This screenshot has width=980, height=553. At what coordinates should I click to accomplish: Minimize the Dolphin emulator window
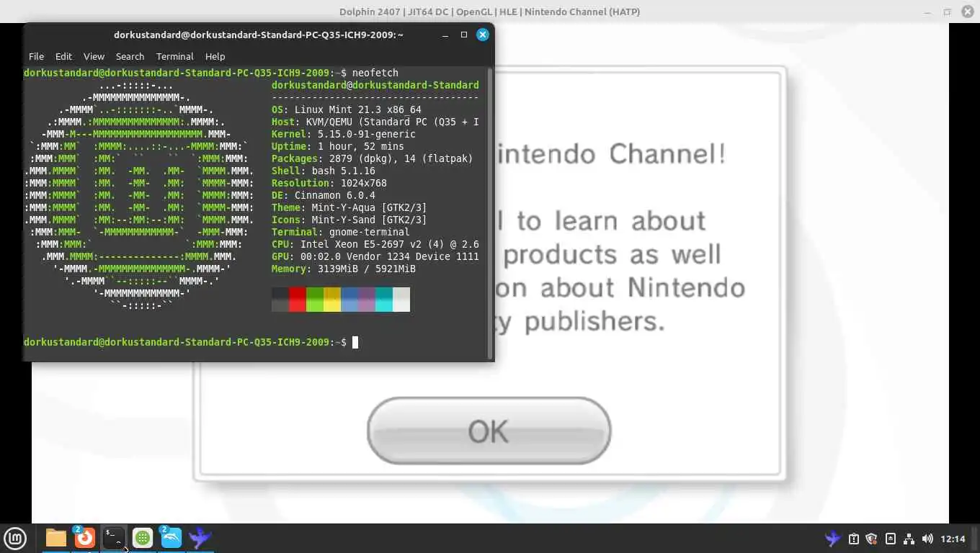coord(929,12)
